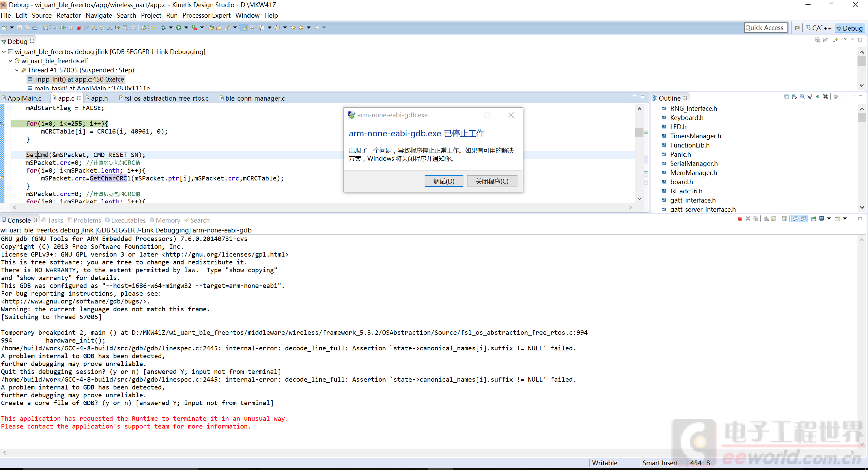Screen dimensions: 868x470
Task: Click the Clear Console icon
Action: pos(766,219)
